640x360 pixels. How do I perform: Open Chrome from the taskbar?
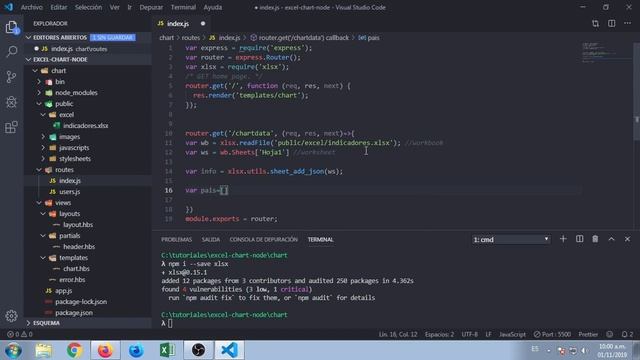(x=74, y=350)
